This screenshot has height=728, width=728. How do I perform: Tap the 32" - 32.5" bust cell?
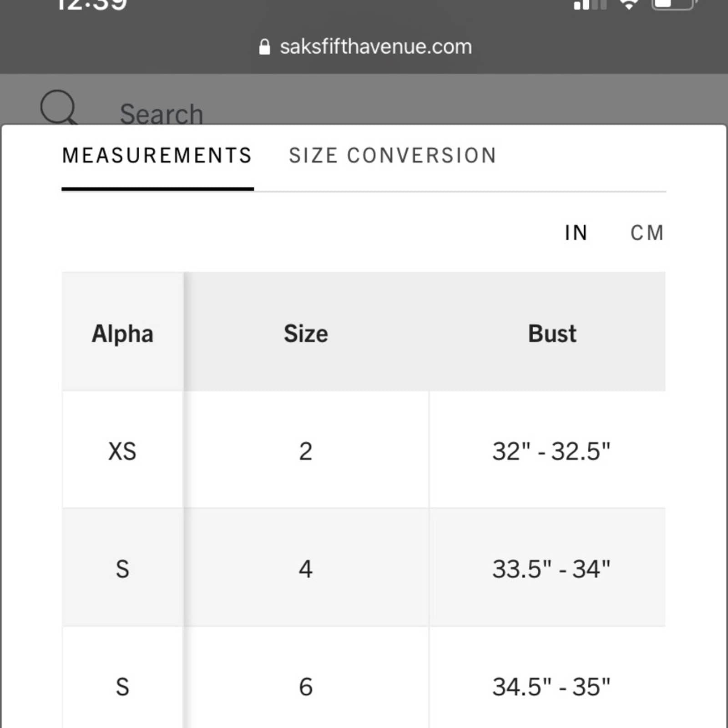click(x=551, y=450)
